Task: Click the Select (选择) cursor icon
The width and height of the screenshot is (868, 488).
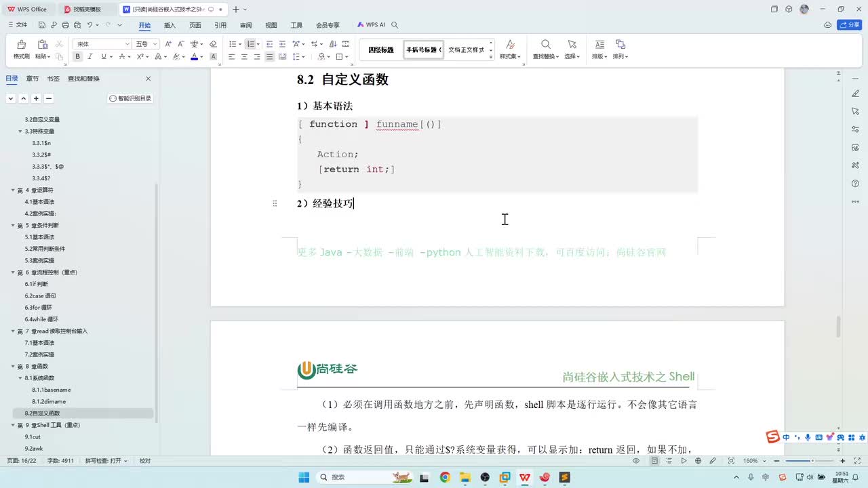Action: [x=572, y=45]
